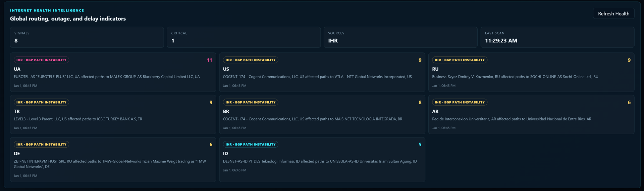
Task: Click severity score 8 on BR card
Action: tap(420, 103)
